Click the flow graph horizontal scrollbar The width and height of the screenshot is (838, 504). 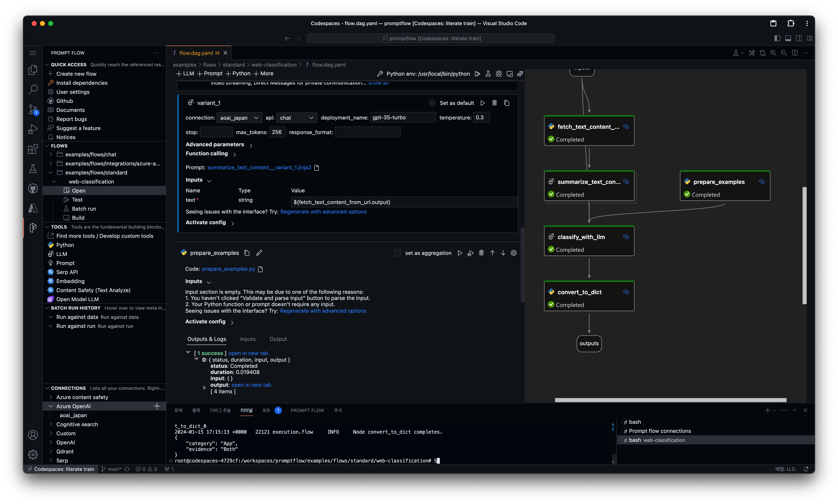click(670, 400)
